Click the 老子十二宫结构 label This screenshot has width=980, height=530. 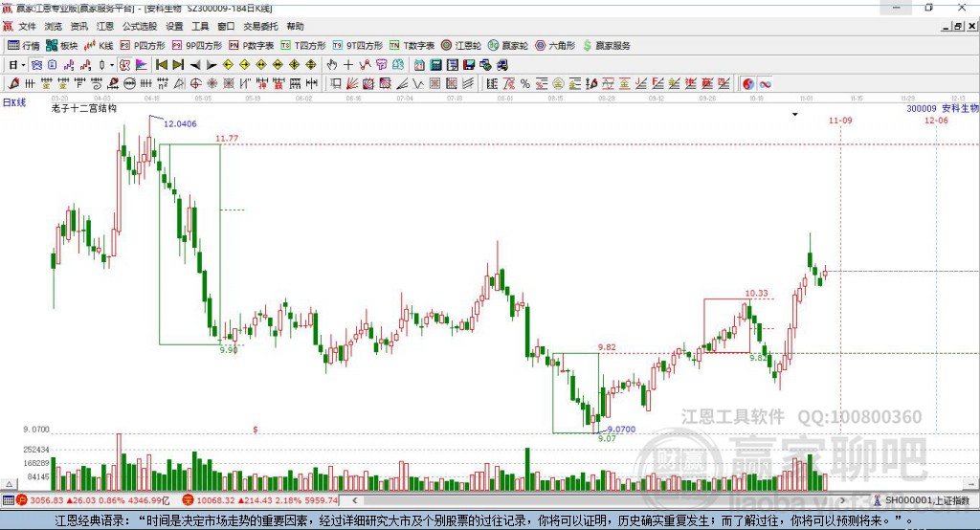[x=84, y=108]
